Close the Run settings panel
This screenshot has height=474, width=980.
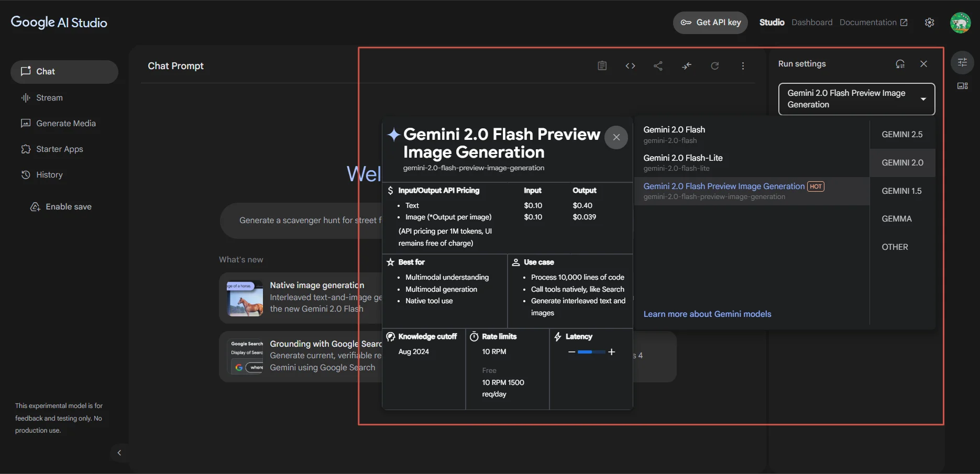924,64
